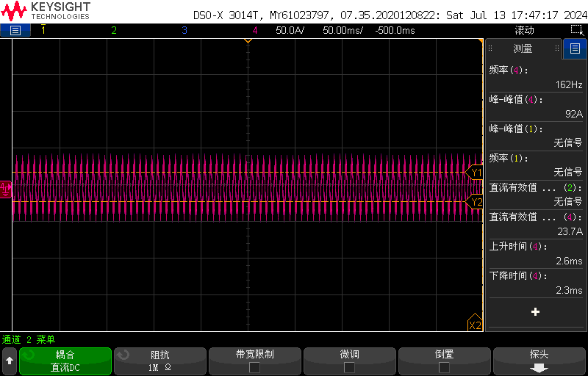Select channel 1 indicator
588x376 pixels.
pyautogui.click(x=43, y=30)
